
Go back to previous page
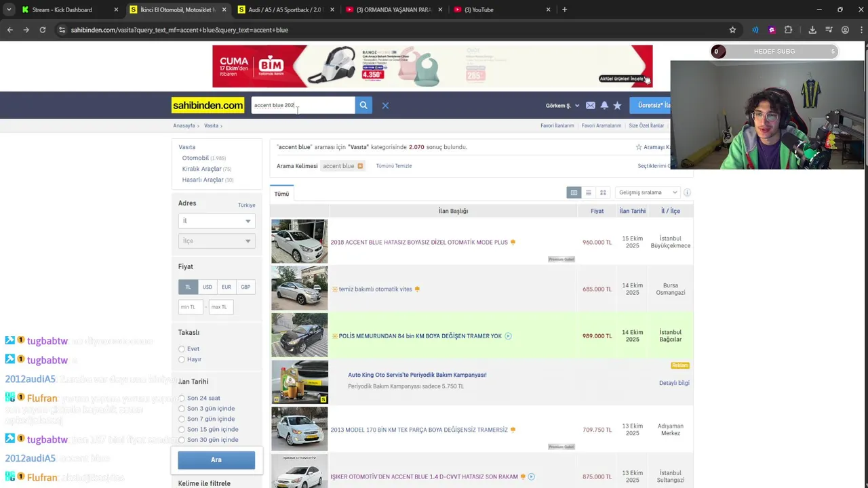pyautogui.click(x=9, y=30)
